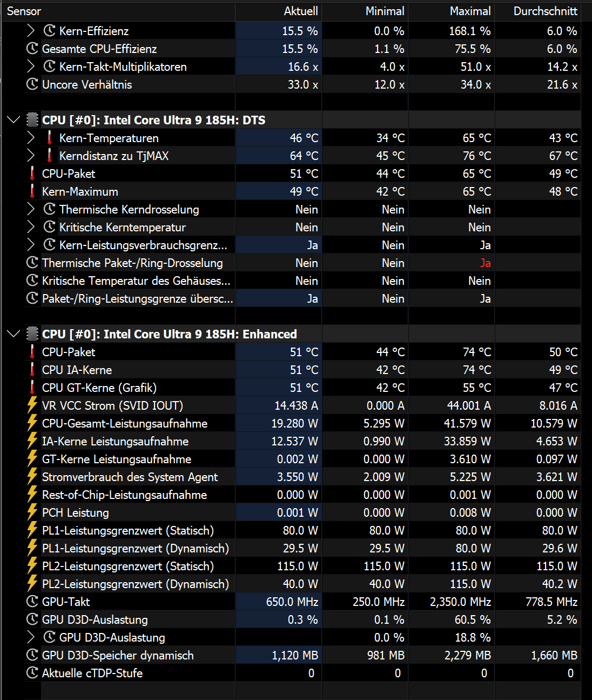Click clock icon of GPU-Takt
Viewport: 592px width, 700px height.
(x=32, y=602)
